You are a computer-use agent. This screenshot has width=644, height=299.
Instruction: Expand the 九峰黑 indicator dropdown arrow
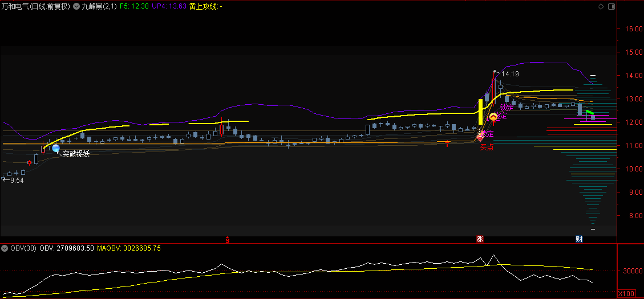(77, 6)
